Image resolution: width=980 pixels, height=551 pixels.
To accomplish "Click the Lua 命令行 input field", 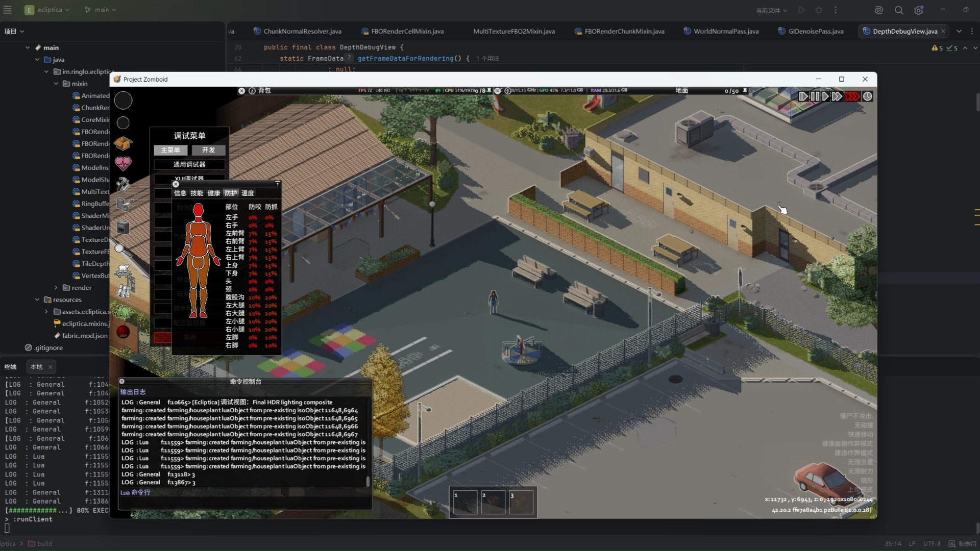I will point(245,502).
